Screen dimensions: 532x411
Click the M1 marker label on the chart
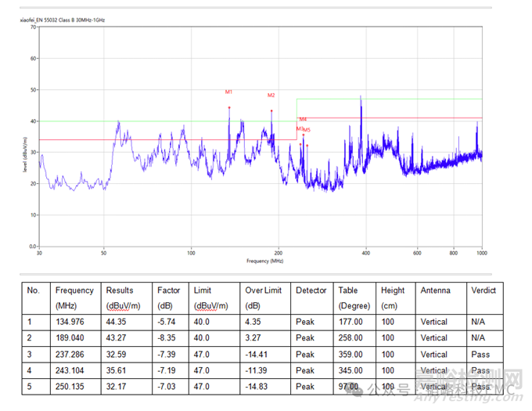[x=229, y=92]
